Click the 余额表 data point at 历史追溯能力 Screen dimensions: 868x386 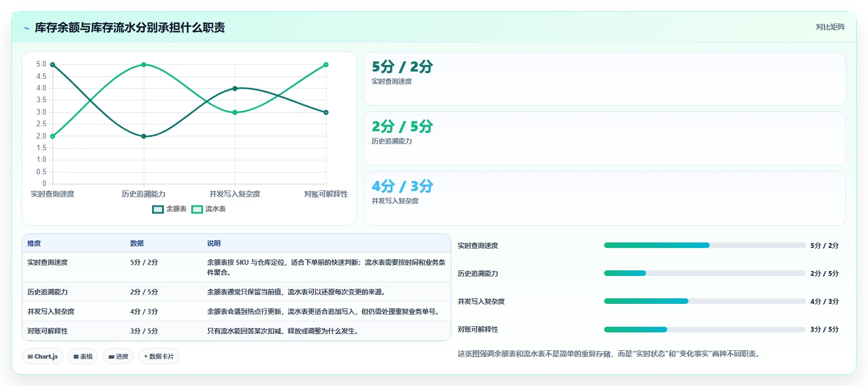pyautogui.click(x=144, y=136)
